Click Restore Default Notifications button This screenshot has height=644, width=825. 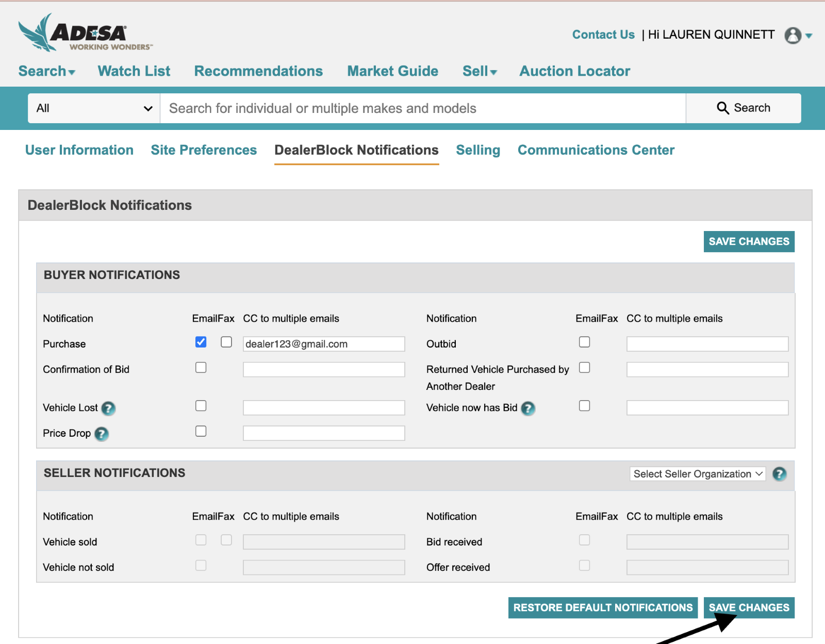(603, 607)
